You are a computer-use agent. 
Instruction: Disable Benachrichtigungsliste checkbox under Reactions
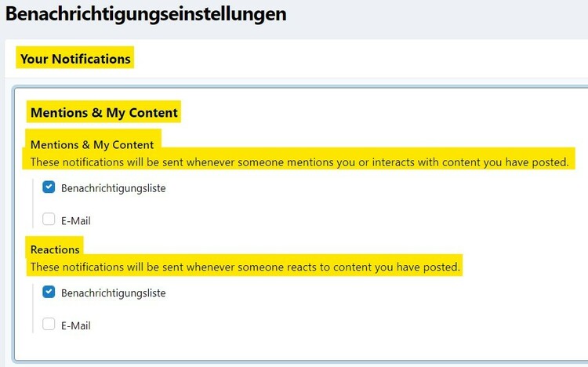[x=49, y=293]
